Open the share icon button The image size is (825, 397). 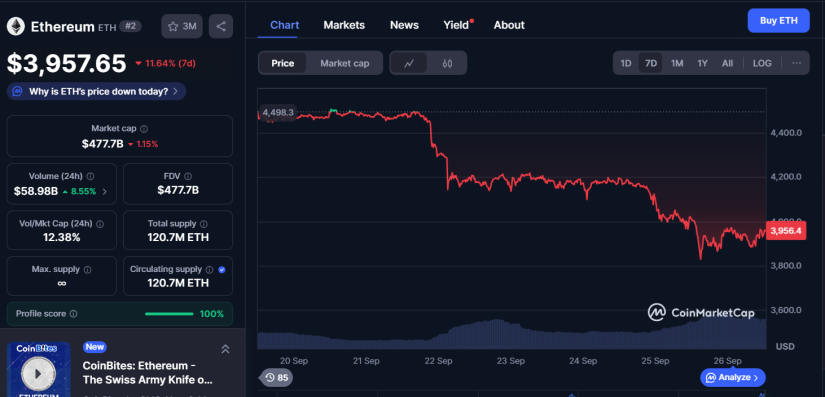[x=221, y=26]
